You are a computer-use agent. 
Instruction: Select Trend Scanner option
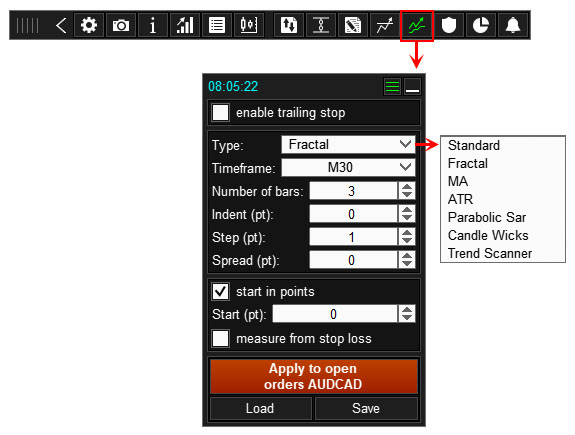(490, 253)
